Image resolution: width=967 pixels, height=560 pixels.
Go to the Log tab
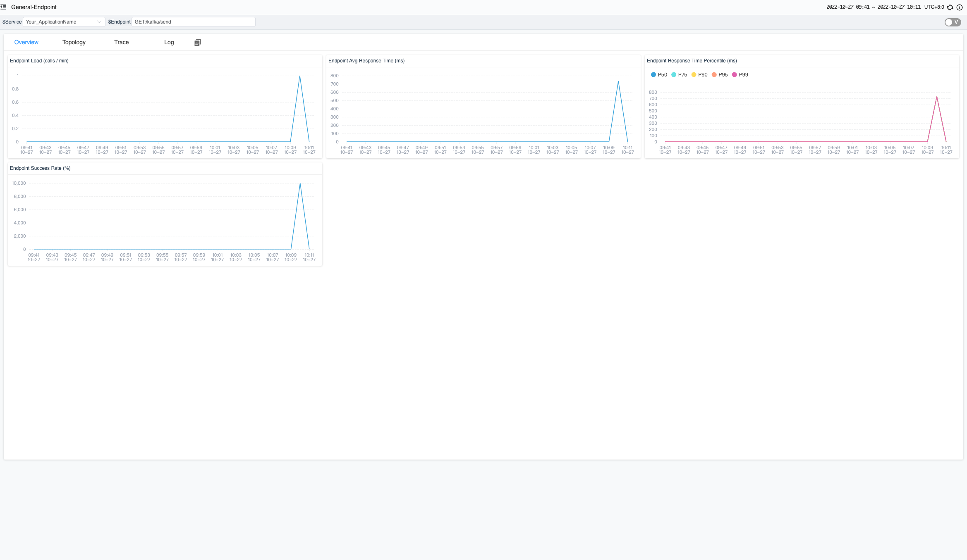click(169, 42)
